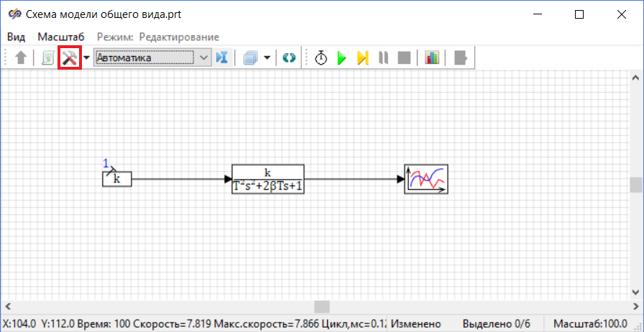Click the gray up arrow toolbar icon
The image size is (644, 332).
tap(21, 57)
